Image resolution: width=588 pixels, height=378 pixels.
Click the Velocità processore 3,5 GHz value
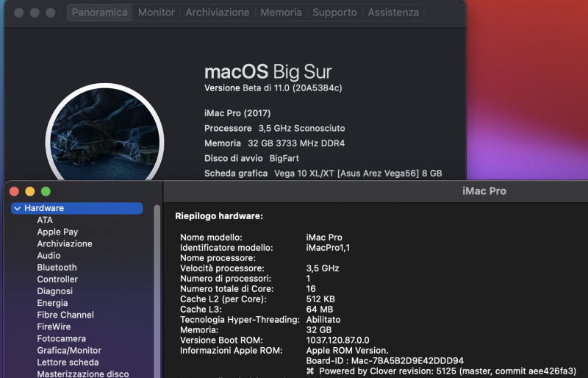[323, 268]
